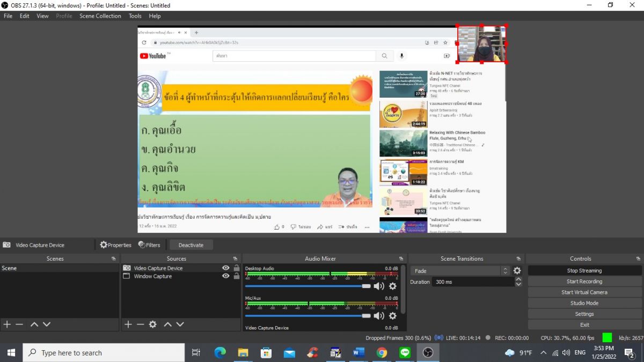
Task: Pop out the Audio Mixer dock
Action: [x=401, y=258]
